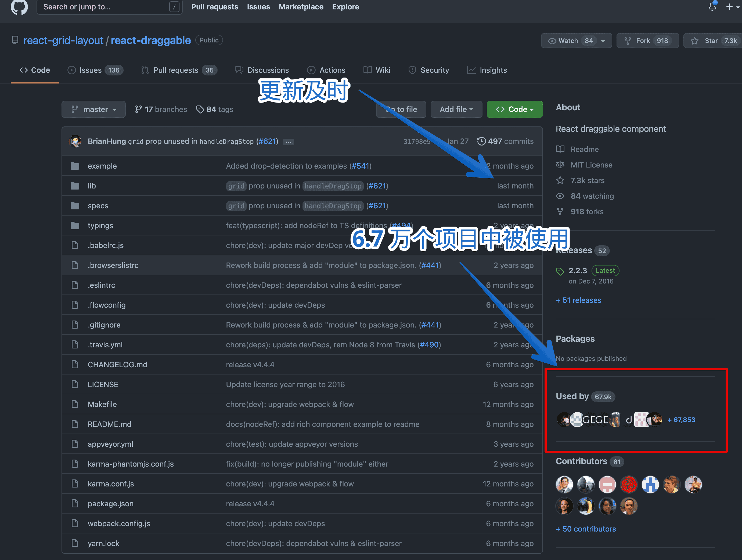View the 497 commits history
The image size is (742, 560).
coord(505,141)
